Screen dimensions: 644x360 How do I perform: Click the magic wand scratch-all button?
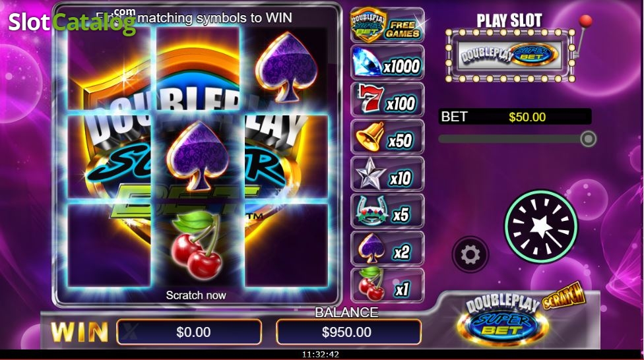coord(541,225)
